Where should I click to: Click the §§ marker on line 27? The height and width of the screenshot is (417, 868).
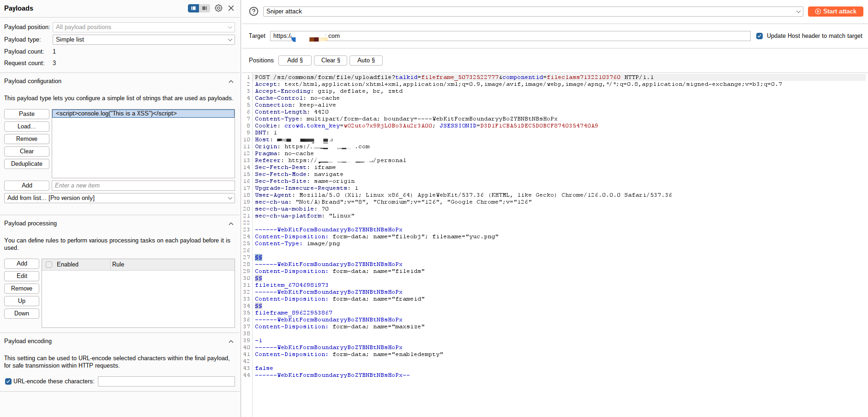pos(259,258)
